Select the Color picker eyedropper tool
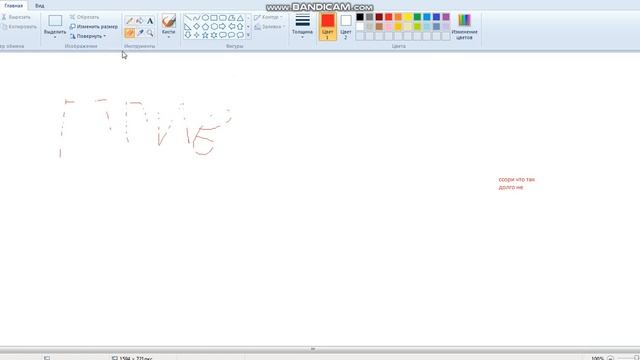 pyautogui.click(x=140, y=33)
